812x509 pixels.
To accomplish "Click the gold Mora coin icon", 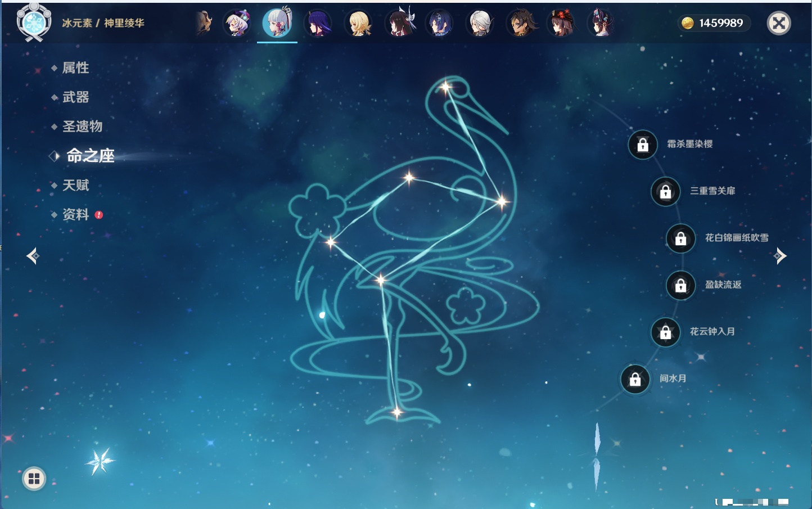I will pos(687,23).
